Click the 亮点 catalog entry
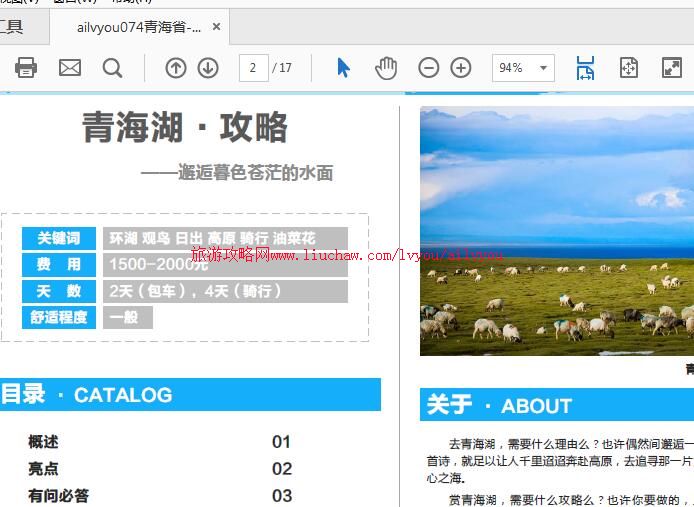Screen dimensions: 694x507 coord(43,469)
